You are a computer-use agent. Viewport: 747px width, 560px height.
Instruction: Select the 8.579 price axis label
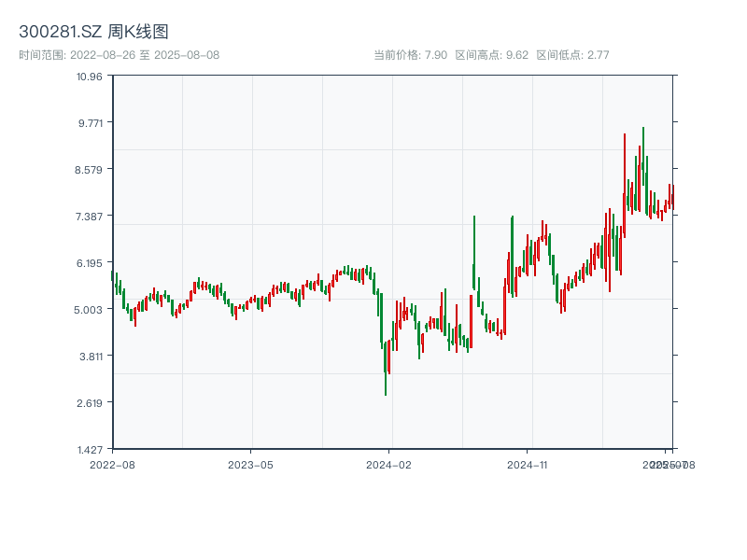pyautogui.click(x=91, y=170)
